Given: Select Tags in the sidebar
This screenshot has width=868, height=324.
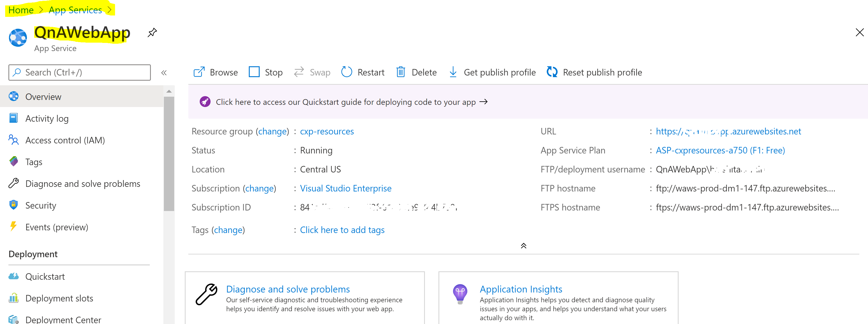Looking at the screenshot, I should [34, 162].
